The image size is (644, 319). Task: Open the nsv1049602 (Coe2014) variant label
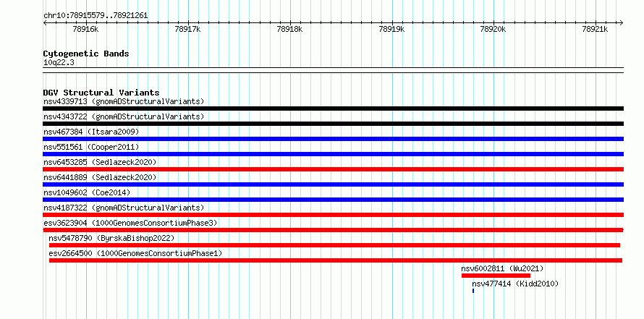(87, 192)
